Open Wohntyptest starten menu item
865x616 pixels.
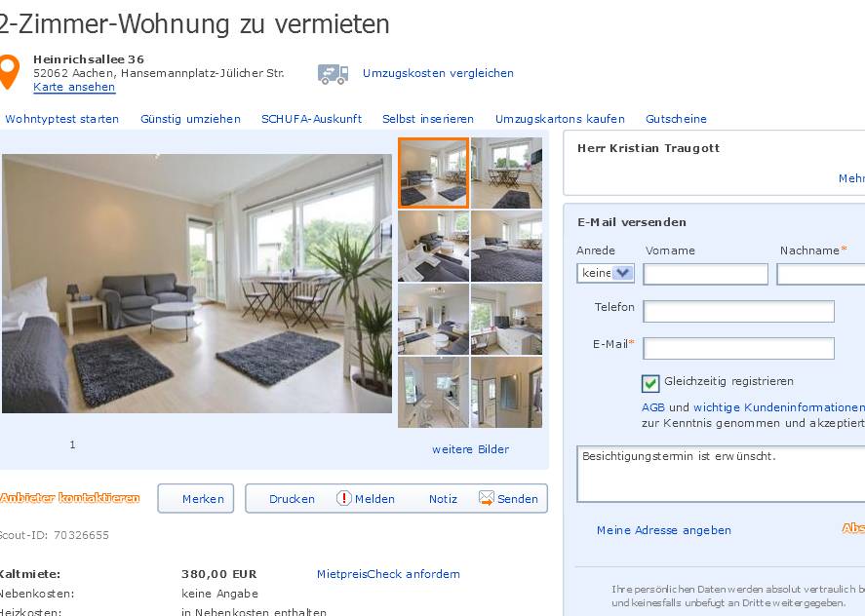[x=61, y=119]
